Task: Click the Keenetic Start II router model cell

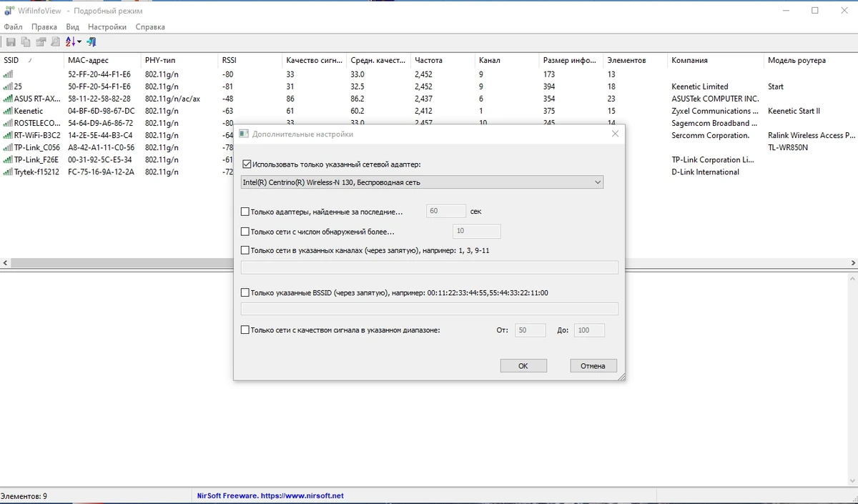Action: 794,111
